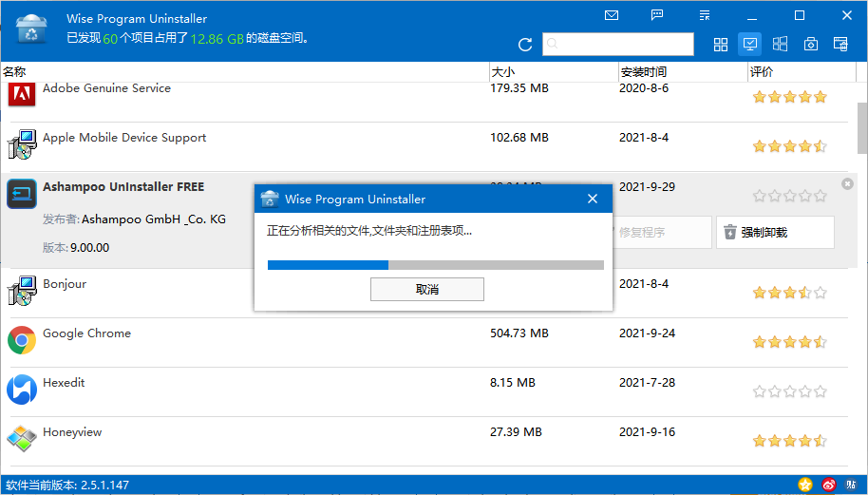
Task: Click the yellow star favorite icon in status bar
Action: 805,485
